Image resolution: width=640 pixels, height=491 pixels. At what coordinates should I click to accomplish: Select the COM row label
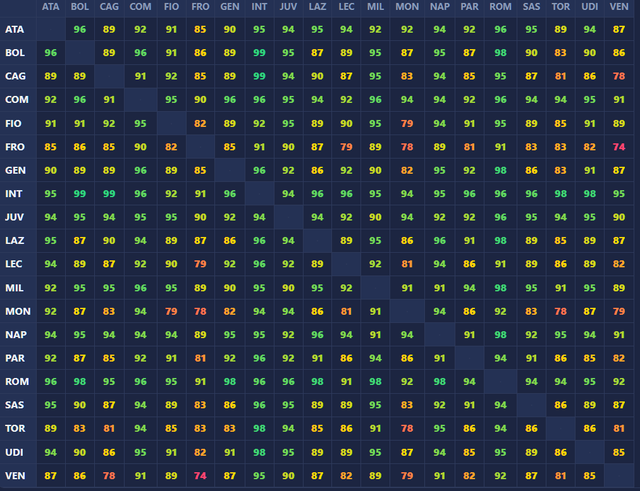(18, 100)
